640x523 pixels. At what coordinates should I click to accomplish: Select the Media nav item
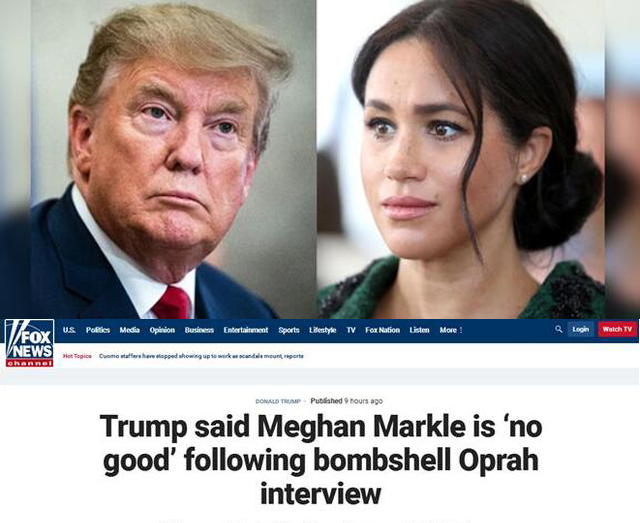point(130,330)
